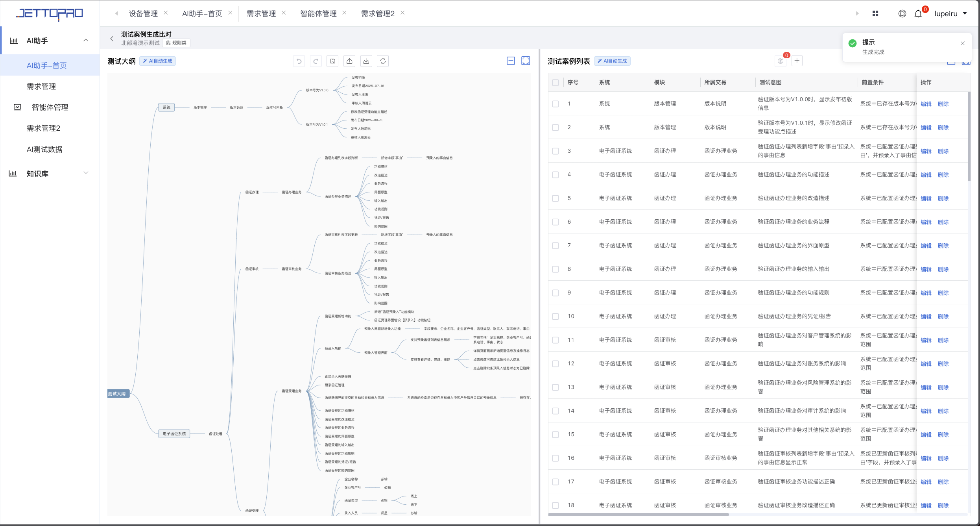Check the select-all checkbox in table header

click(556, 83)
